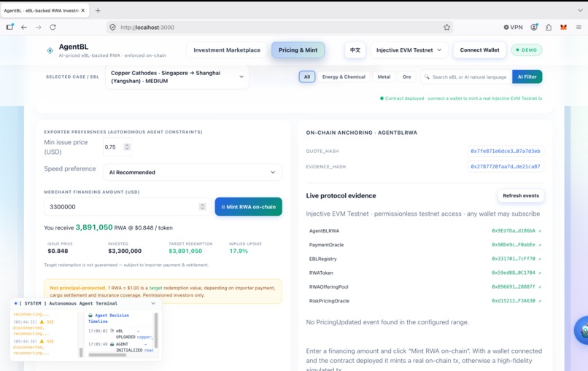Click the AgentBL diamond logo icon
588x371 pixels.
click(x=50, y=50)
